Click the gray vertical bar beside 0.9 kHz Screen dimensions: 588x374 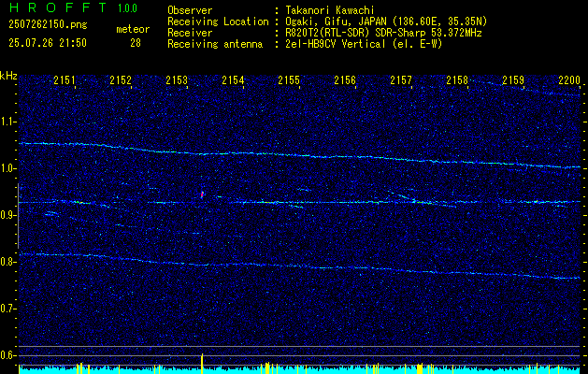(18, 216)
